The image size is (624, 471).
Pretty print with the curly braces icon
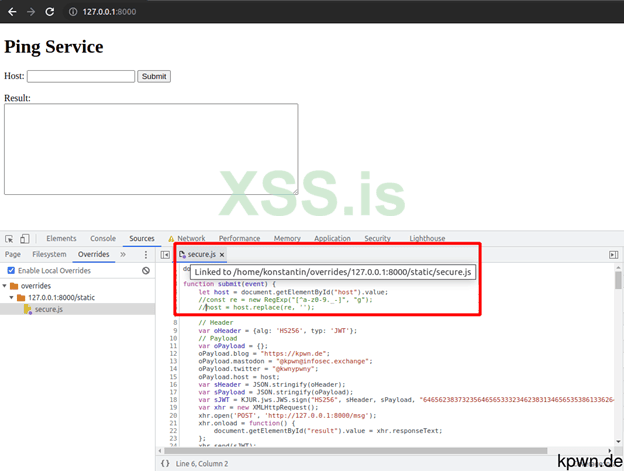coord(165,463)
